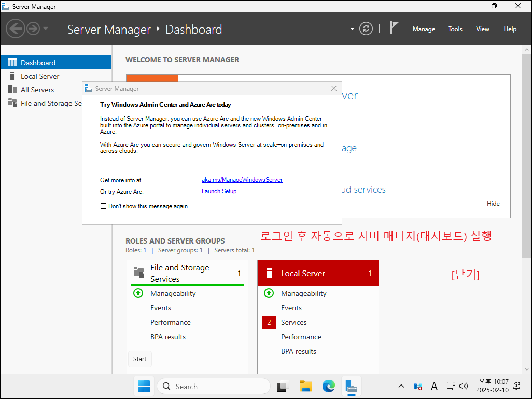The image size is (532, 399).
Task: Click the taskbar Search box
Action: 214,387
